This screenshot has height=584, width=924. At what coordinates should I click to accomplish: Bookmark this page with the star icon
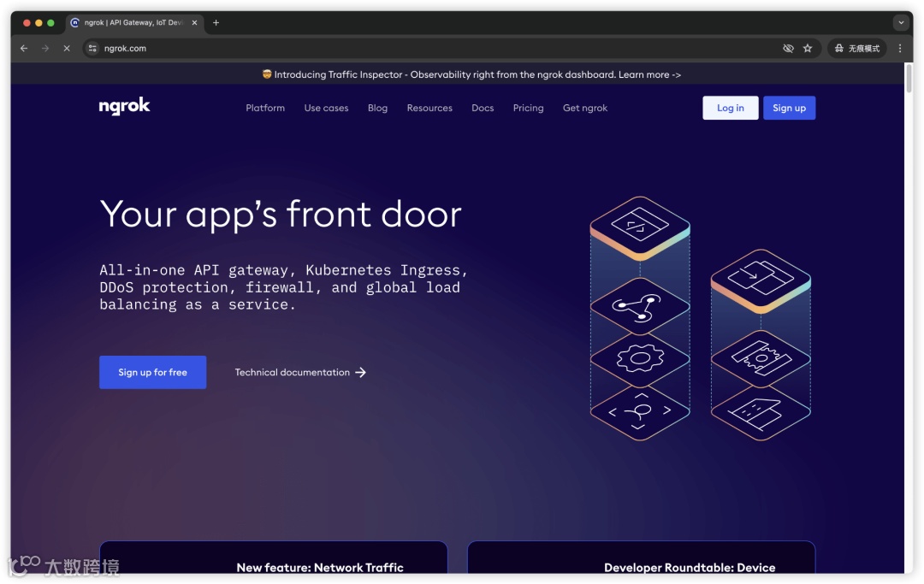808,48
